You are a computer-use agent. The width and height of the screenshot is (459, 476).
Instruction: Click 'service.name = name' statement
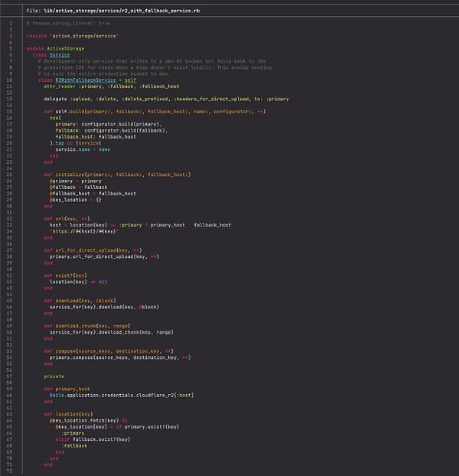pos(83,150)
